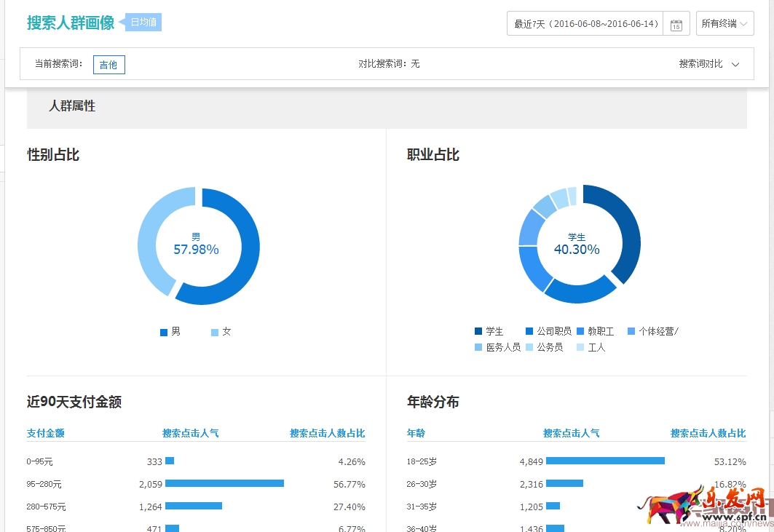This screenshot has height=532, width=774.
Task: Click the 个体经营 legend color marker
Action: click(x=631, y=332)
